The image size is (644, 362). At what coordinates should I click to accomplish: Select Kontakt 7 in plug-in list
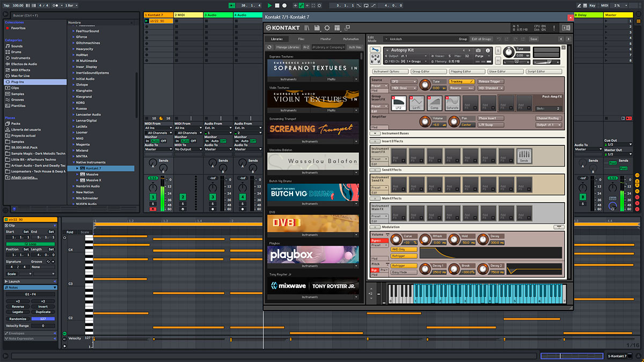click(x=100, y=168)
